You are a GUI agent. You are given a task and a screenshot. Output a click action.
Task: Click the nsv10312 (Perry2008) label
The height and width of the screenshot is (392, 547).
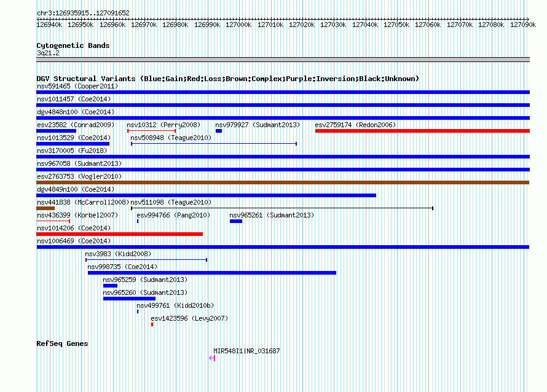(163, 125)
